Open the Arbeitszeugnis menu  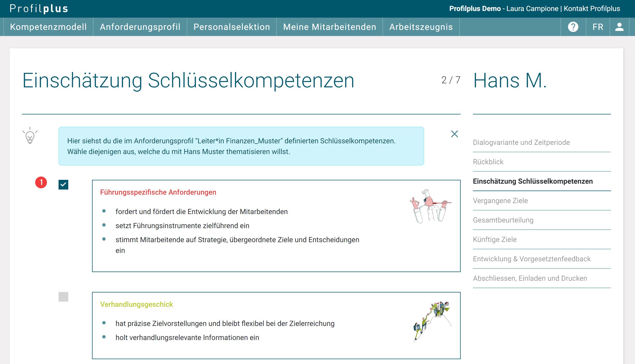(x=421, y=27)
